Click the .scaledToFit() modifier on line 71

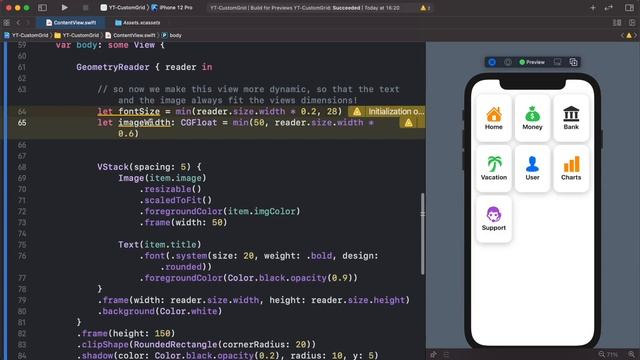point(176,200)
